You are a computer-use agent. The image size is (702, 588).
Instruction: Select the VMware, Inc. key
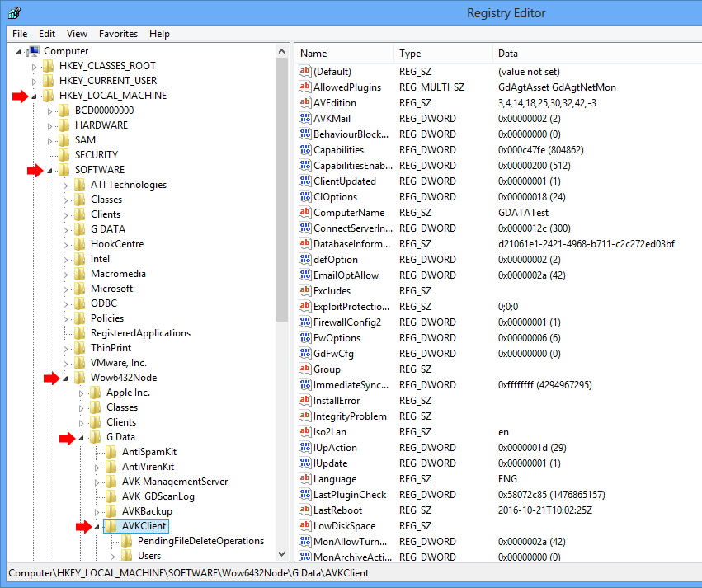click(119, 363)
